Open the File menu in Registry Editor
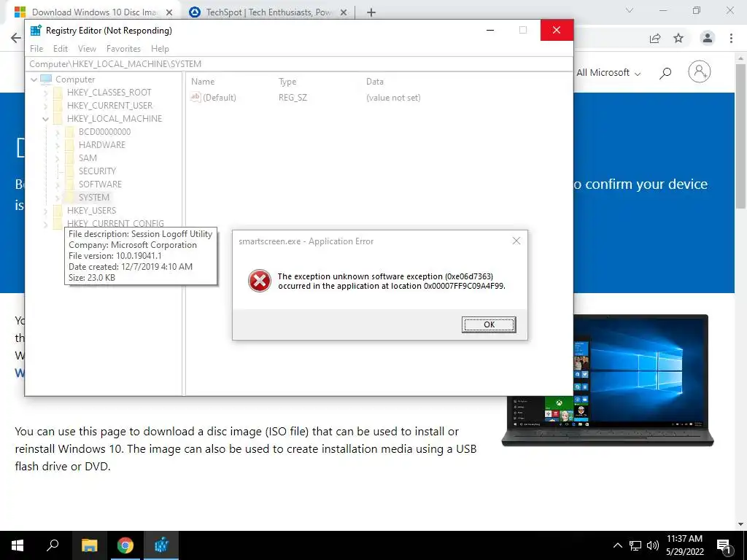 [36, 49]
